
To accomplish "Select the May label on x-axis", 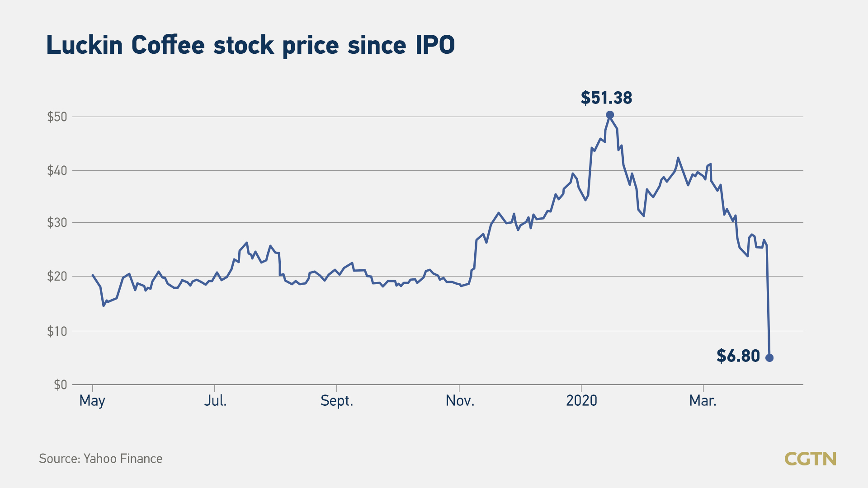I will (92, 401).
